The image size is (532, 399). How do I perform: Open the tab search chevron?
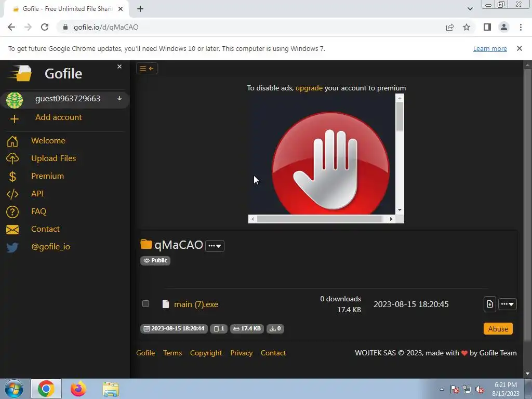(x=470, y=9)
